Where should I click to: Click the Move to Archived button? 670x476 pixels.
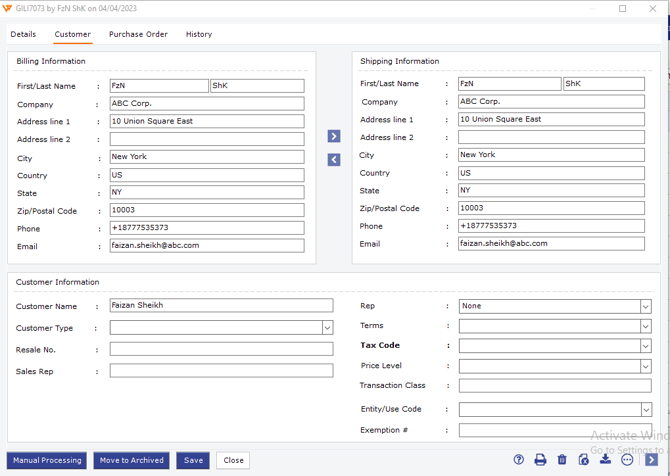click(x=131, y=461)
